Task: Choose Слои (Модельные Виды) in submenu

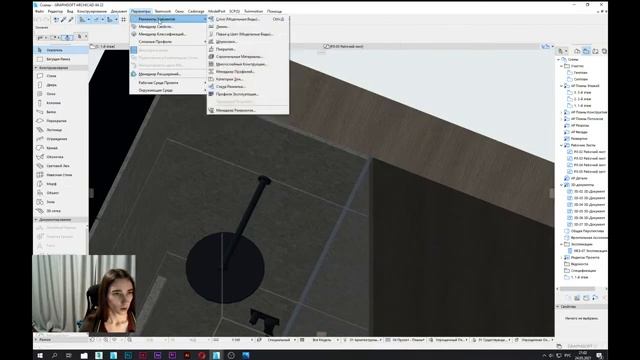Action: (247, 19)
